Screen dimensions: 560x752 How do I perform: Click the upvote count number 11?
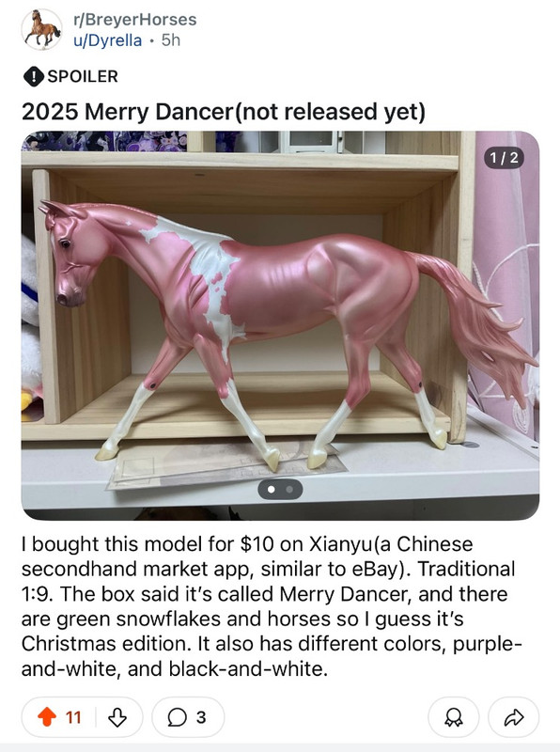tap(73, 717)
